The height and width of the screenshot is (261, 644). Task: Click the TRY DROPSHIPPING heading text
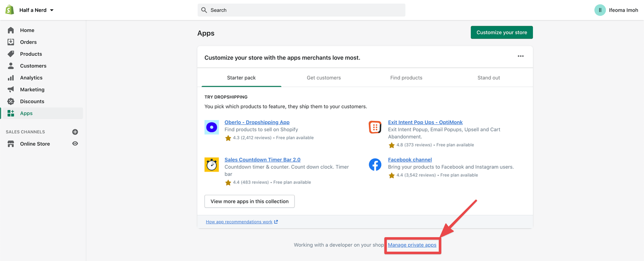tap(226, 97)
